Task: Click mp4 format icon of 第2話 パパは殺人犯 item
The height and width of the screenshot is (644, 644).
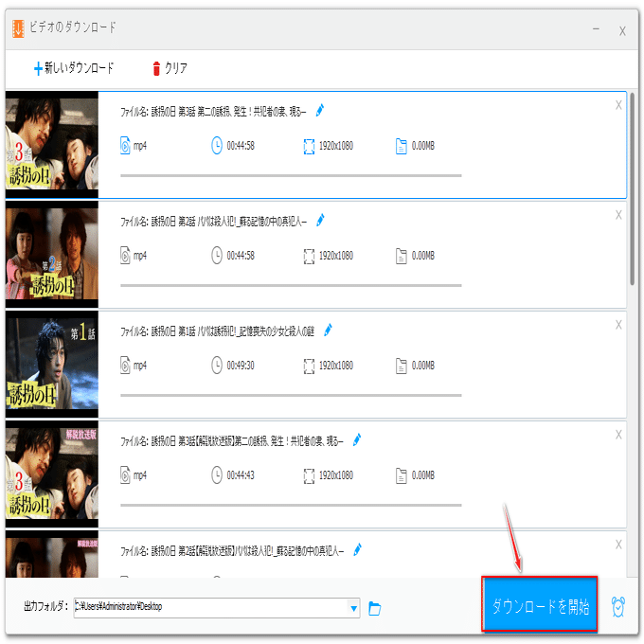Action: tap(125, 255)
